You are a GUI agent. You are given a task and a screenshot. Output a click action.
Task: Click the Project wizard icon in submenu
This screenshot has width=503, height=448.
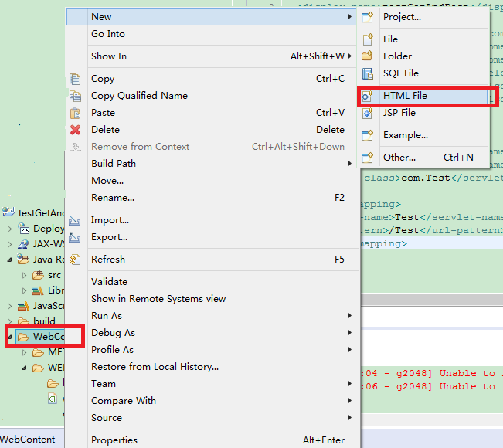click(x=368, y=17)
